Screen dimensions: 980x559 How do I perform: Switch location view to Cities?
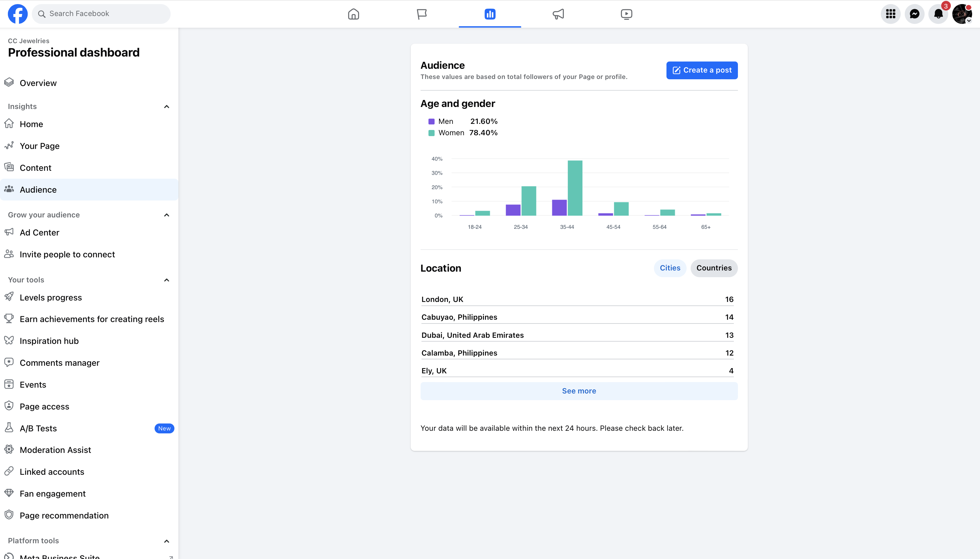click(x=670, y=268)
